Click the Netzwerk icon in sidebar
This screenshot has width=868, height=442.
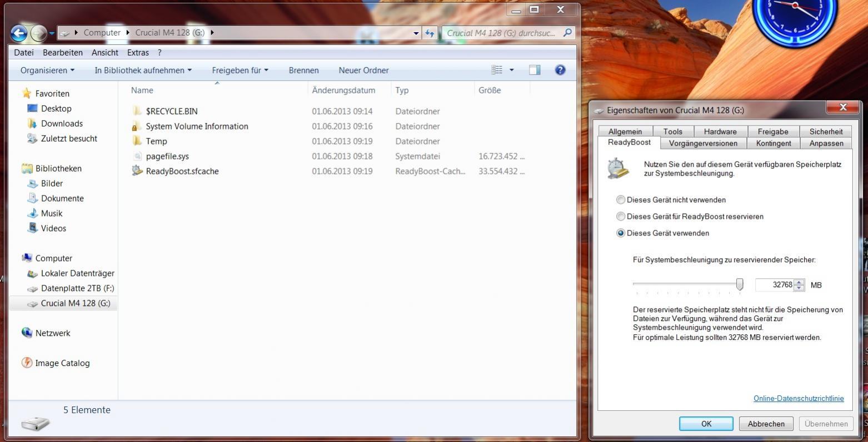[27, 333]
